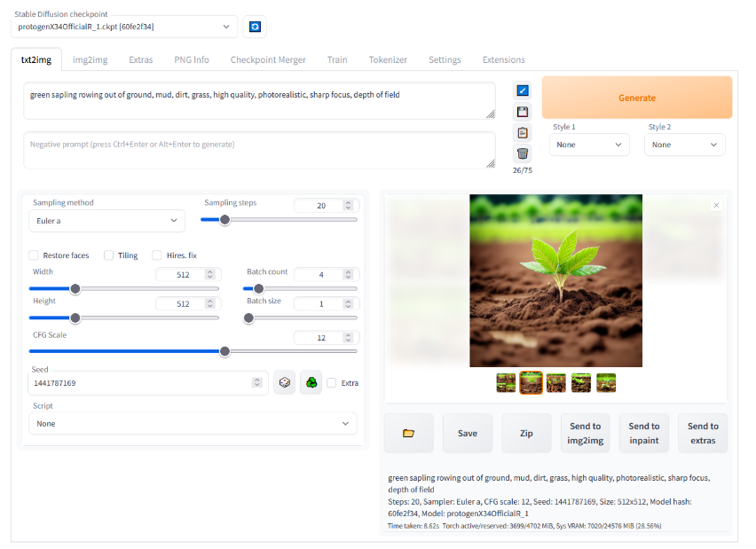756x549 pixels.
Task: Click the blue checkmark prompt-read icon
Action: point(522,90)
